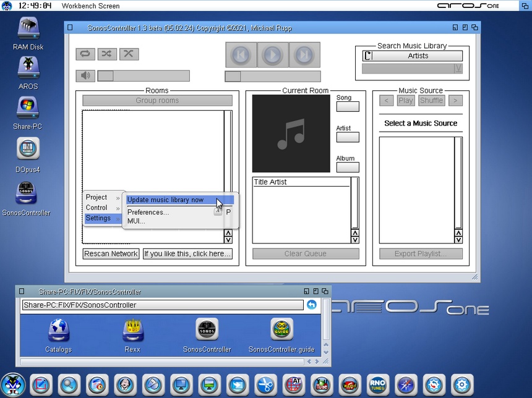Click the Album field

(348, 167)
